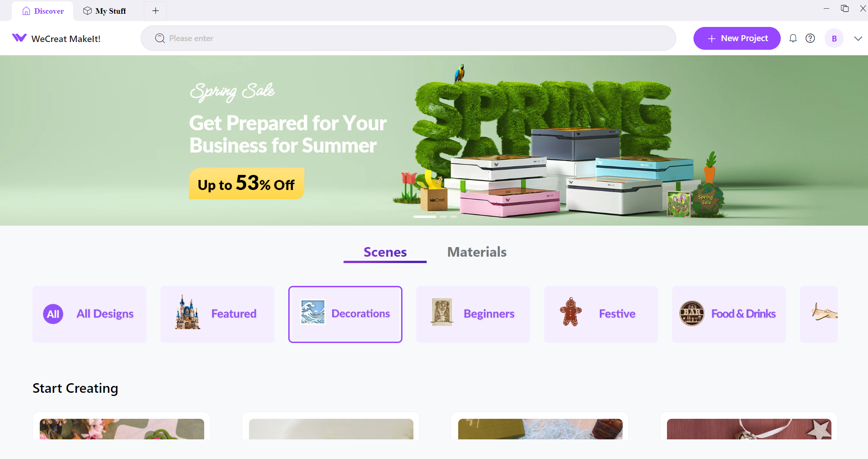
Task: Click the search input field
Action: (x=408, y=38)
